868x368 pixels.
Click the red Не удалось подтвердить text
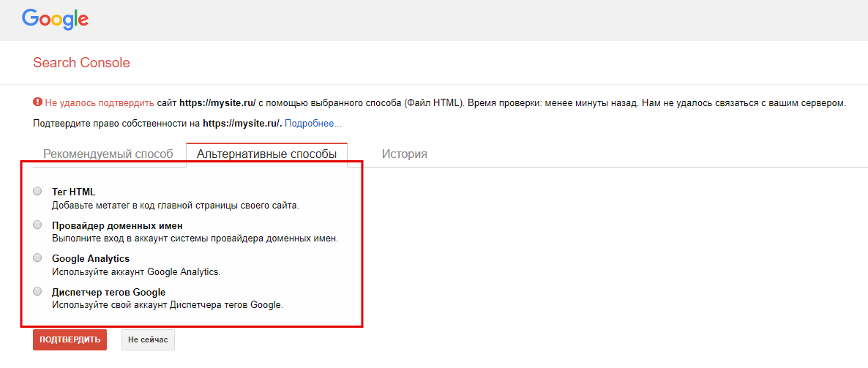pos(100,103)
